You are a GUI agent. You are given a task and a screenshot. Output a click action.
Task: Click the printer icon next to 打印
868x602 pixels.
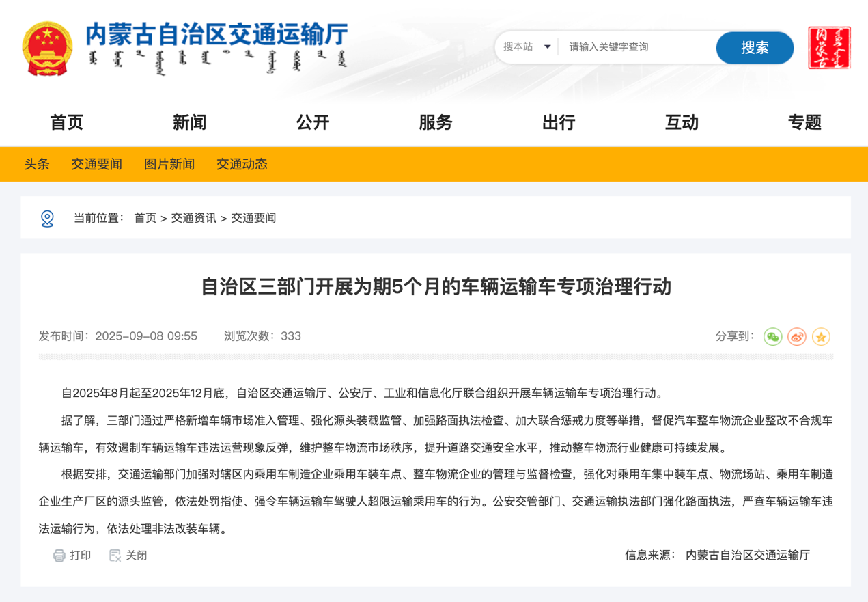click(60, 556)
